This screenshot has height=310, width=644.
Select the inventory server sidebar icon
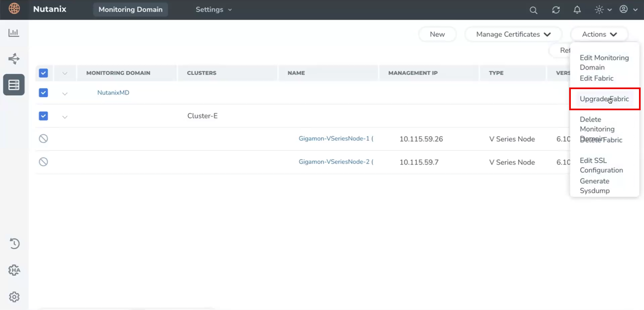pos(14,85)
